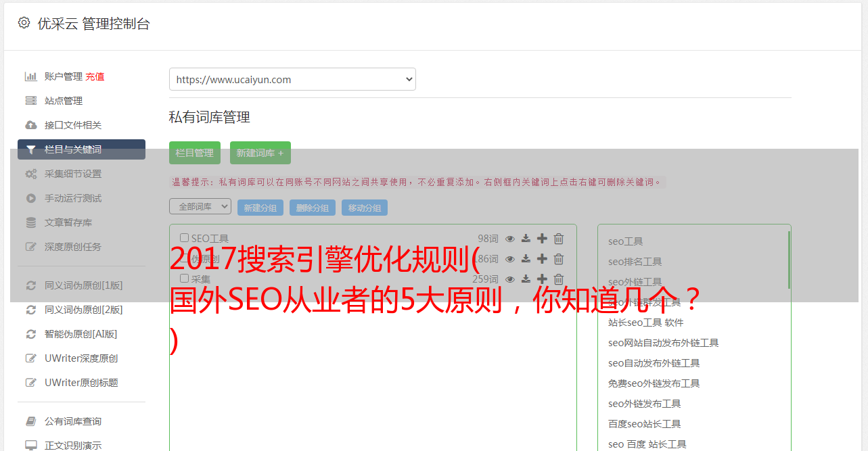Click the plus icon in the 186词 row
The width and height of the screenshot is (868, 451).
(x=542, y=258)
